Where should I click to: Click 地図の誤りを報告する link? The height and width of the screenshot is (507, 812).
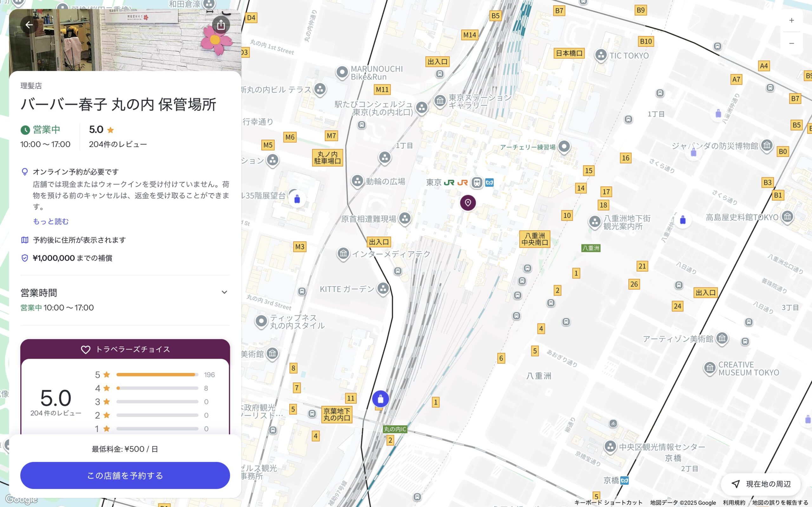[x=780, y=502]
